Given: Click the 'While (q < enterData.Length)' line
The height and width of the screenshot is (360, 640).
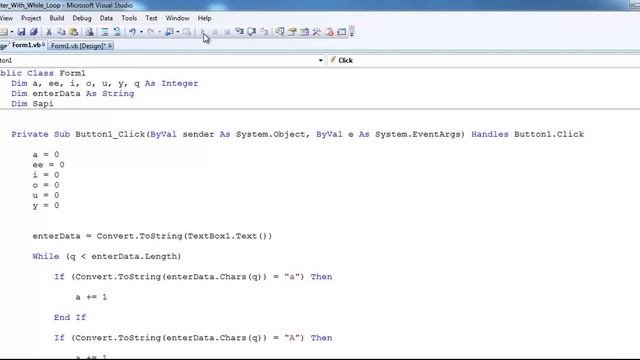Looking at the screenshot, I should coord(107,257).
